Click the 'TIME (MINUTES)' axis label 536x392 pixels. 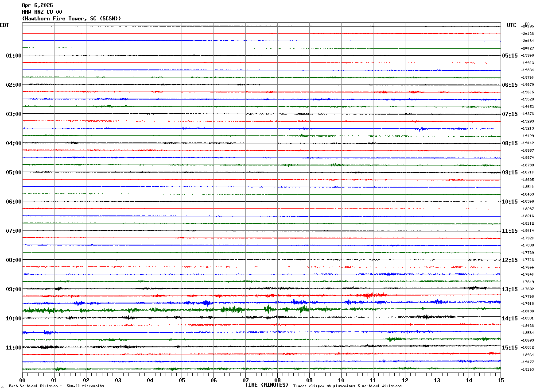click(x=267, y=385)
